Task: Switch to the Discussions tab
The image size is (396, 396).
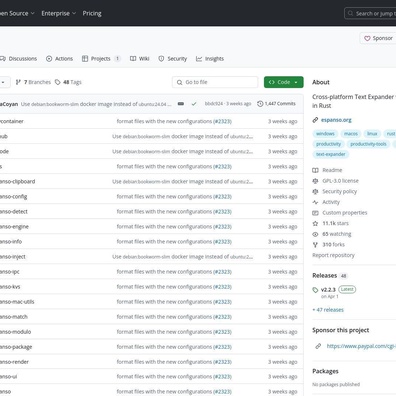Action: point(19,59)
